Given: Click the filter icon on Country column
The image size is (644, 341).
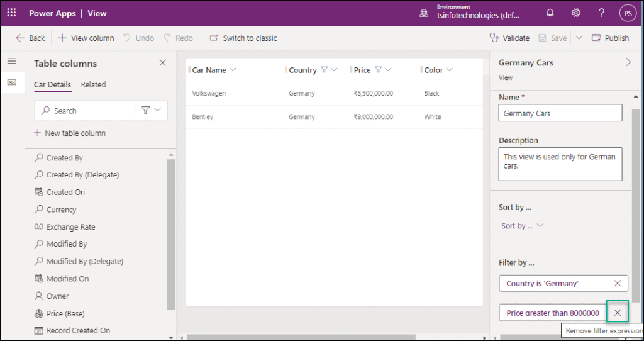Looking at the screenshot, I should click(x=324, y=70).
